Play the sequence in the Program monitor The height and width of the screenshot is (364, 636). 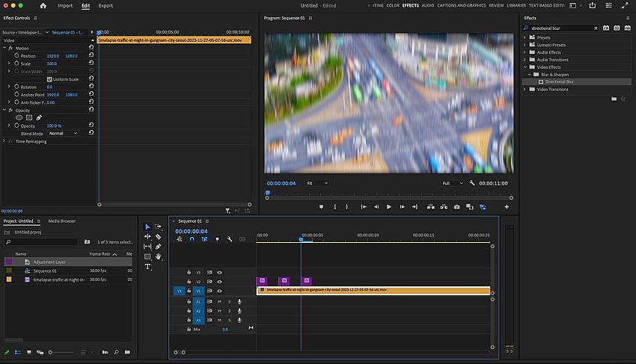[x=389, y=207]
